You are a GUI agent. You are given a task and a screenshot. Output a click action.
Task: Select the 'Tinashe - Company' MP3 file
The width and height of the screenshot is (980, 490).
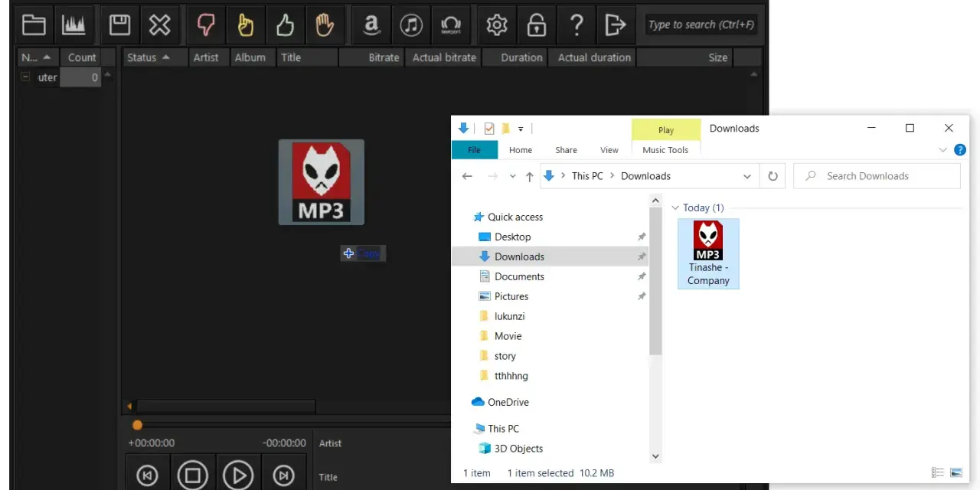click(708, 253)
